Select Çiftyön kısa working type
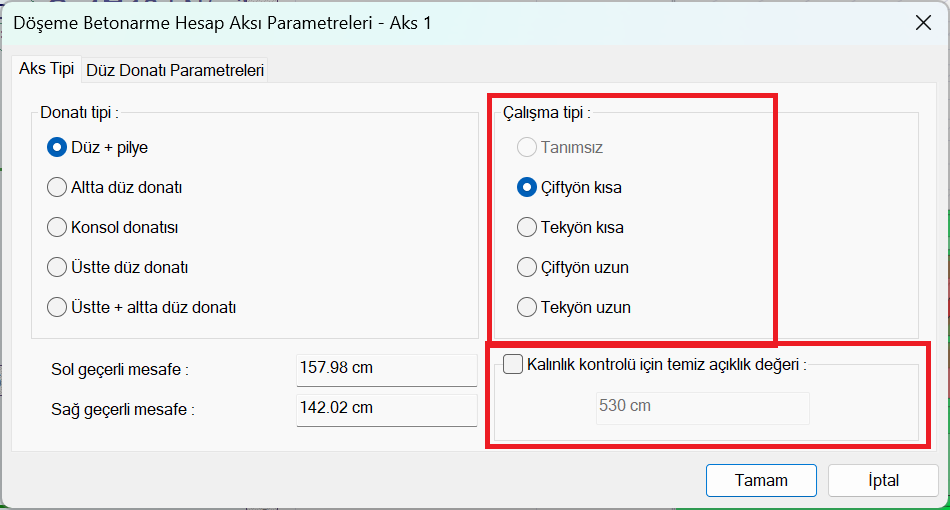The width and height of the screenshot is (950, 510). click(x=527, y=187)
